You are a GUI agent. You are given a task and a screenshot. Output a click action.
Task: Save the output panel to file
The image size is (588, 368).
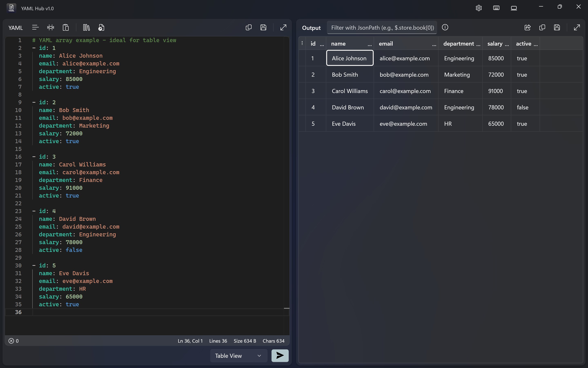tap(557, 28)
